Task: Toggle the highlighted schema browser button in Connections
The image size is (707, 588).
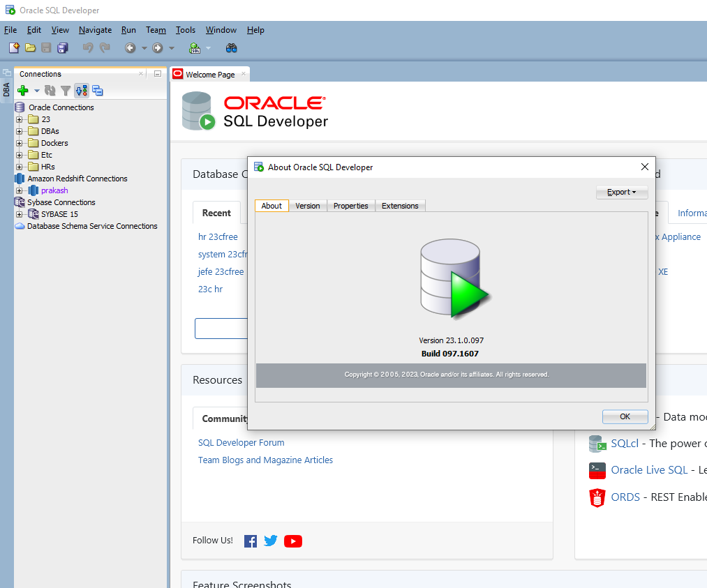Action: point(82,91)
